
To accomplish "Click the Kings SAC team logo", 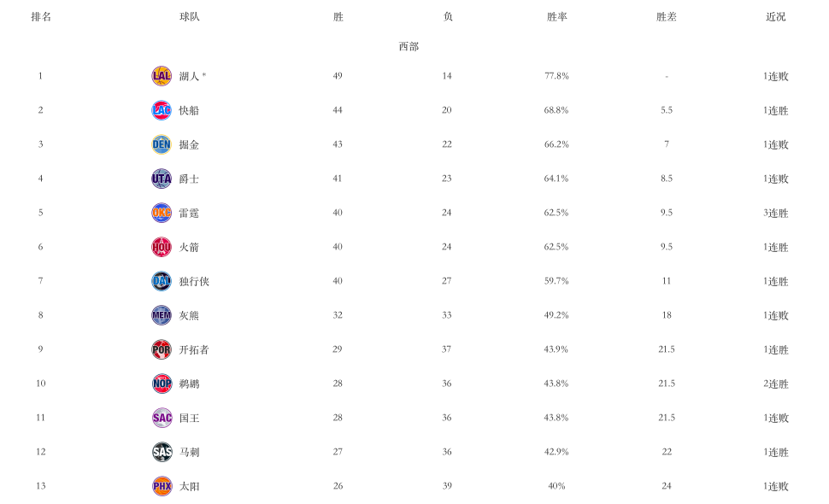I will pos(162,418).
